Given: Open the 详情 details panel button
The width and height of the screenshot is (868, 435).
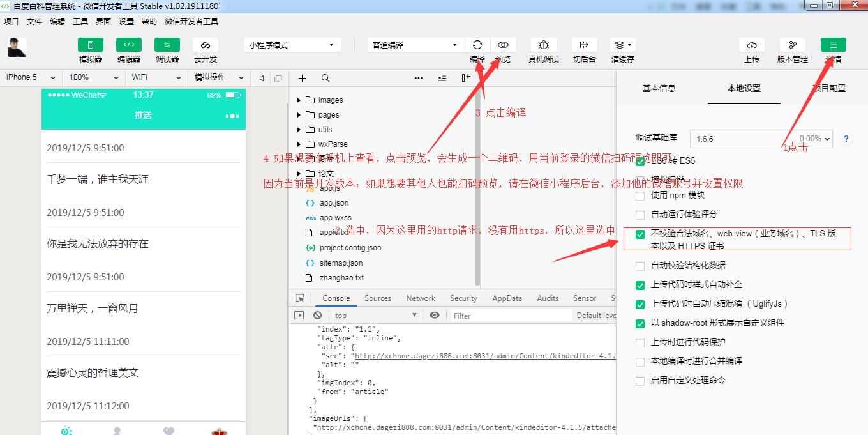Looking at the screenshot, I should [x=834, y=45].
